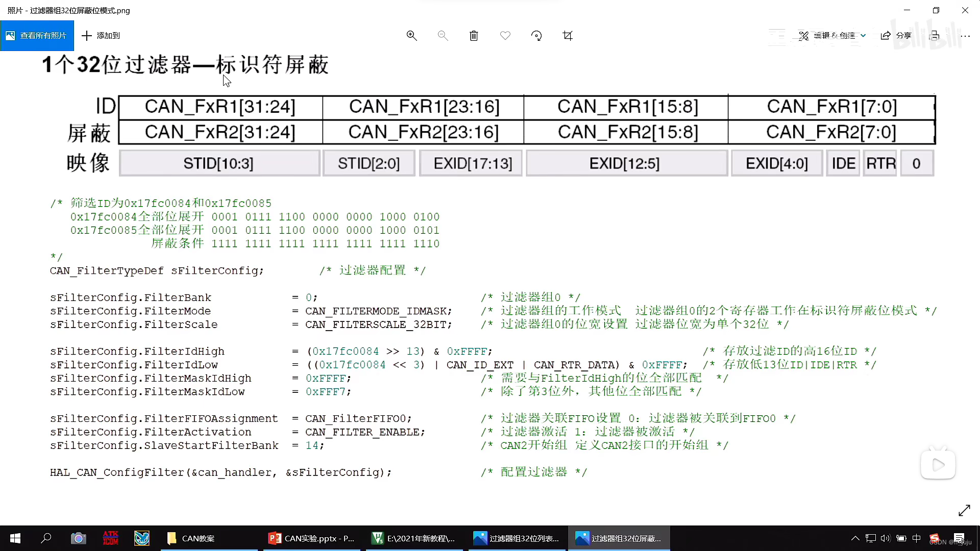
Task: Open the notification center
Action: tap(959, 538)
